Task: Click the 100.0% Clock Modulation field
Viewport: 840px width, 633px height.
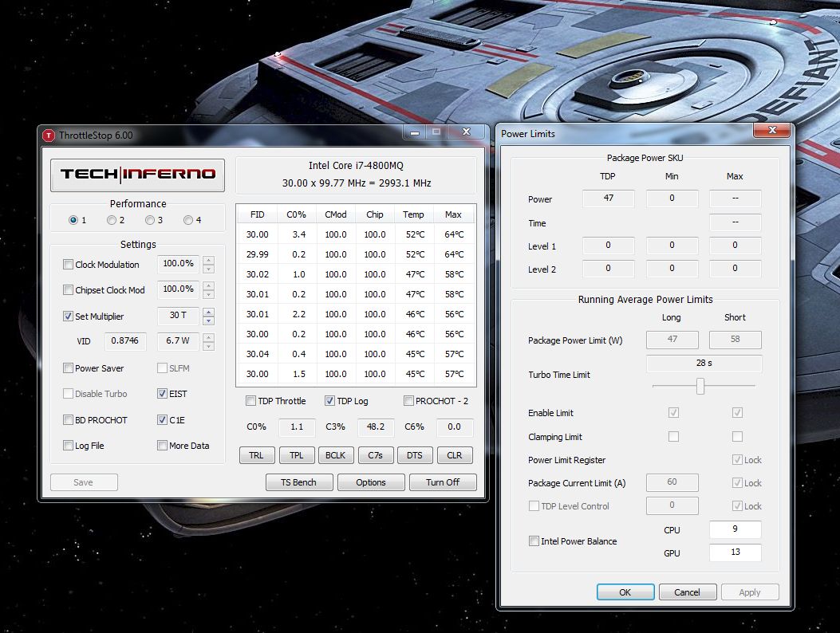Action: (x=179, y=263)
